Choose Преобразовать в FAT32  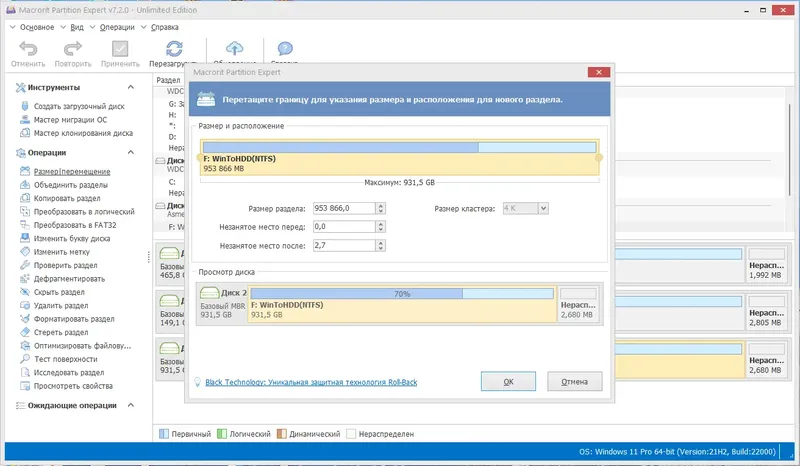pyautogui.click(x=75, y=225)
